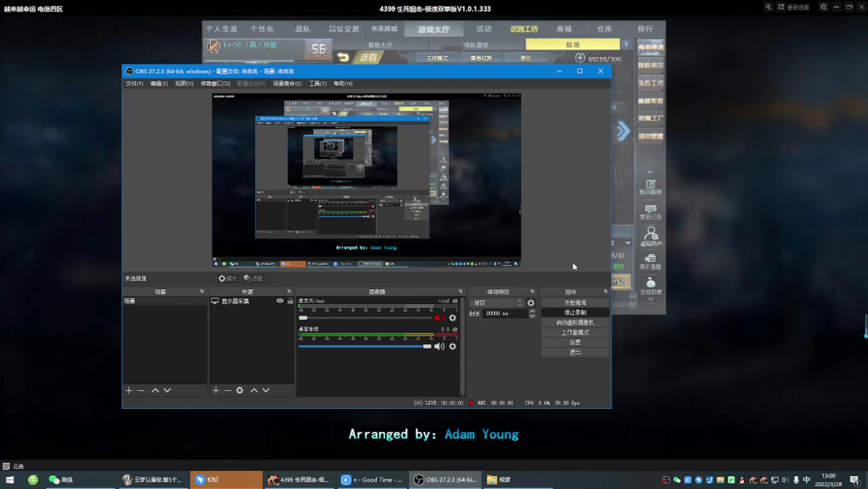This screenshot has height=489, width=868.
Task: Click the mixer panel vertical scrollbar
Action: tap(462, 346)
